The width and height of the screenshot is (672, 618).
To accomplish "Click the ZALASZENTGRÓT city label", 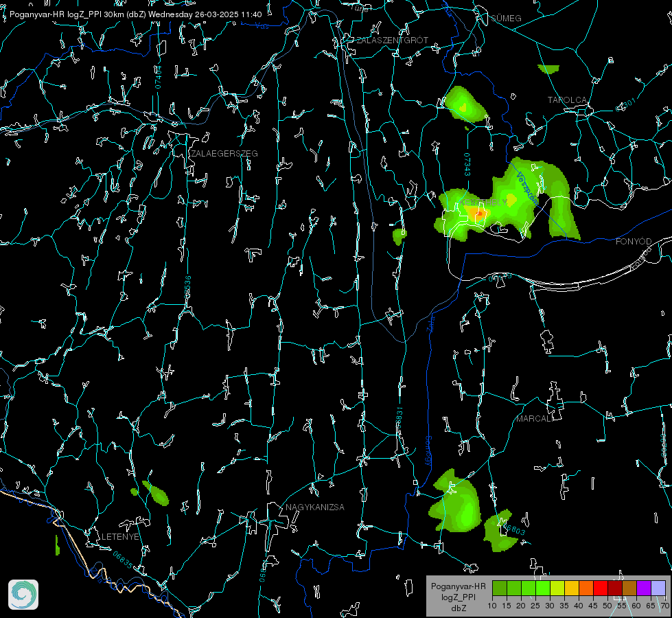I will click(392, 40).
